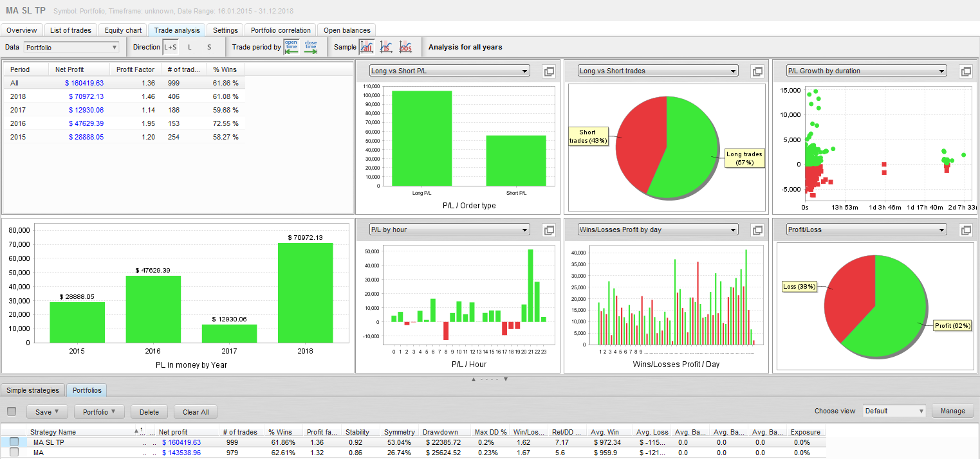Toggle the select-all checkbox beside Save
Viewport: 980px width, 459px height.
click(12, 411)
